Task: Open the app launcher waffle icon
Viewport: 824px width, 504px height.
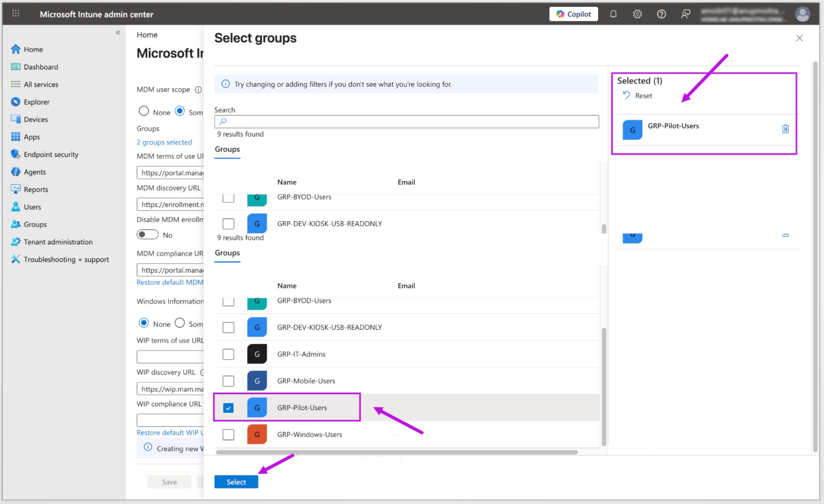Action: pos(16,14)
